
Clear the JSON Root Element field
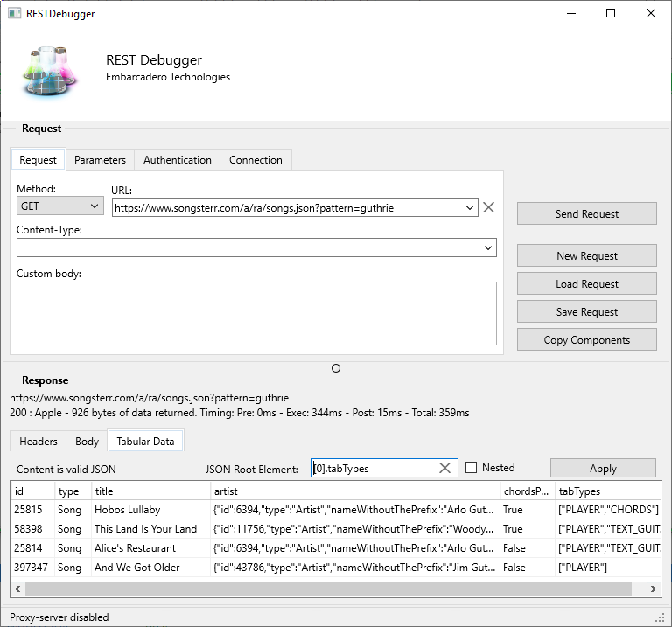444,468
